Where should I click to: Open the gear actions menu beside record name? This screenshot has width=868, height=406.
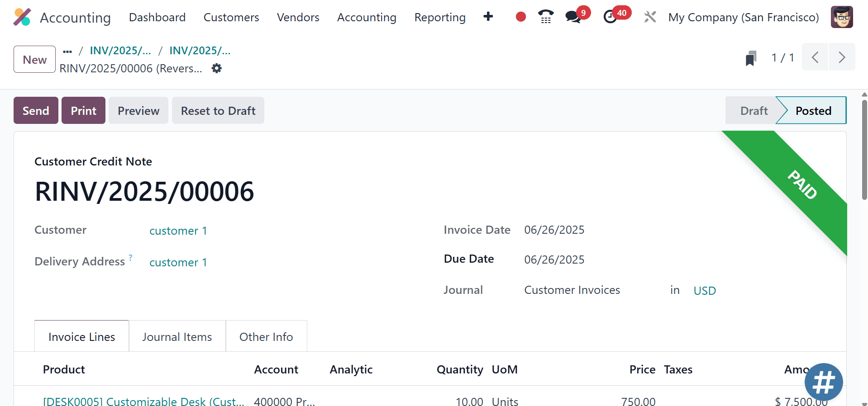coord(217,68)
